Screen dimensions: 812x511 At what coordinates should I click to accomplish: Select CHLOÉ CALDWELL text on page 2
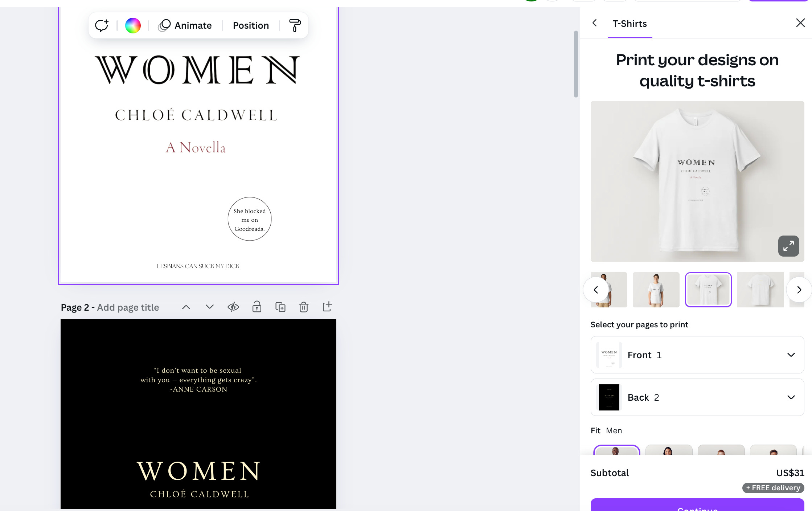click(x=199, y=494)
